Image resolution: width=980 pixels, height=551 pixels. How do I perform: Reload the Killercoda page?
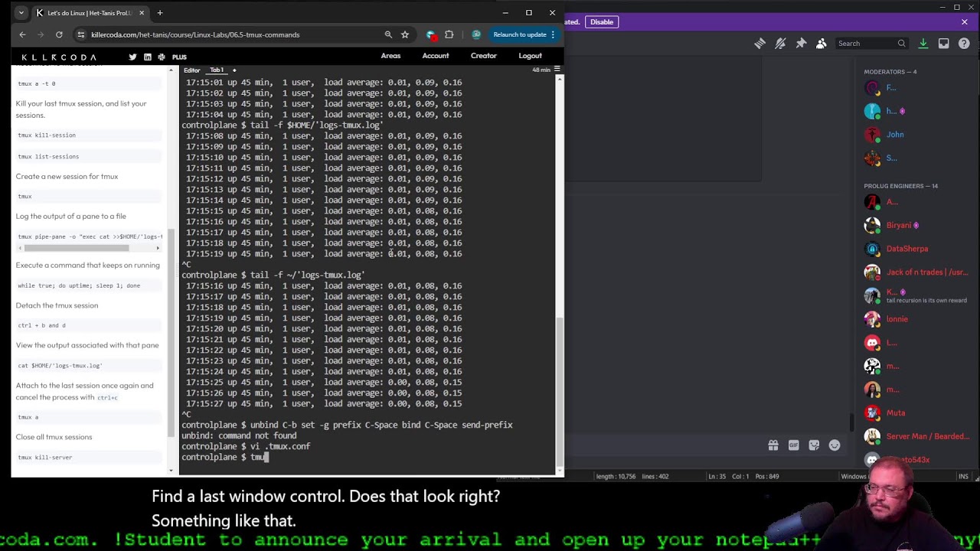tap(59, 34)
